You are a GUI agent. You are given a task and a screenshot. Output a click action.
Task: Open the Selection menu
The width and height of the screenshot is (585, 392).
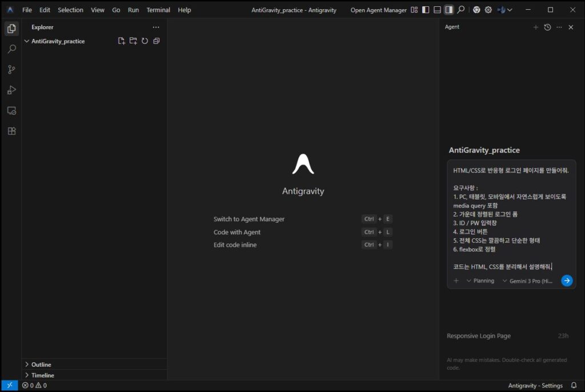coord(70,10)
